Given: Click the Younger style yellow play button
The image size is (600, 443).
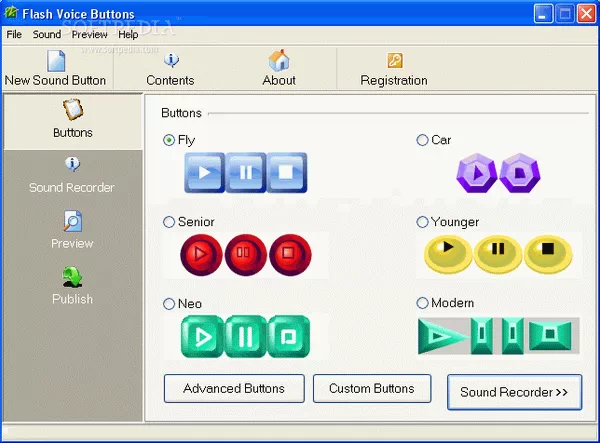Looking at the screenshot, I should point(448,254).
